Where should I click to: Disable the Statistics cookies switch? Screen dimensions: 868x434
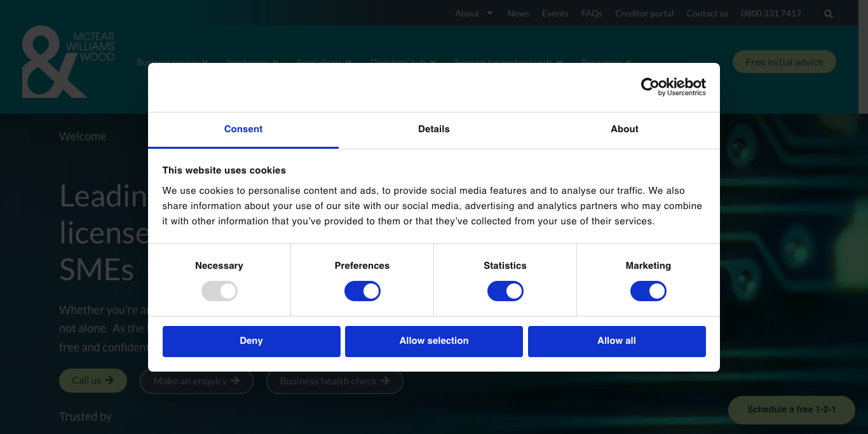pos(505,292)
